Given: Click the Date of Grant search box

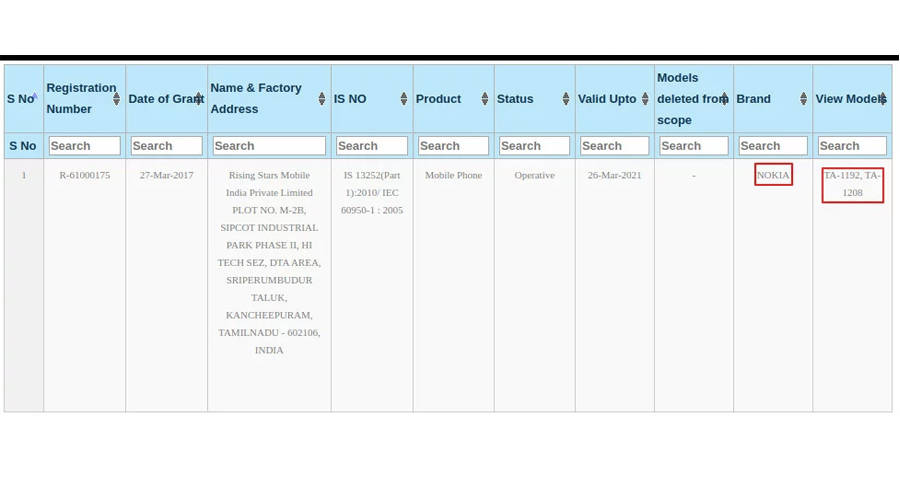Looking at the screenshot, I should tap(166, 146).
